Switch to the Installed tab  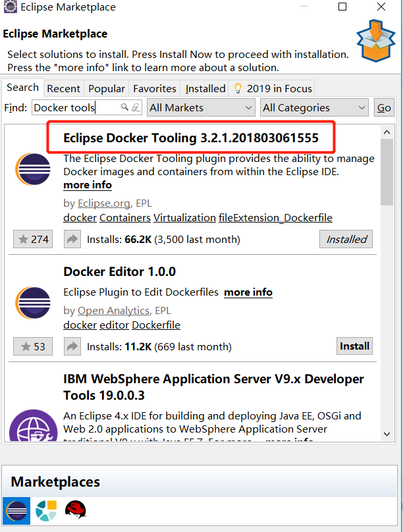pos(205,88)
